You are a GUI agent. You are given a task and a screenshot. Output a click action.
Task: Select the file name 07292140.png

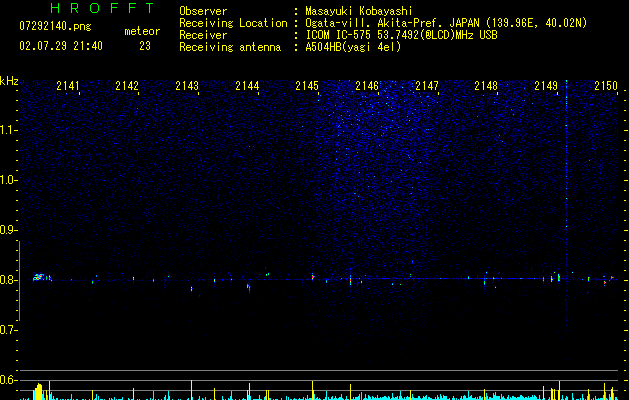click(x=55, y=27)
